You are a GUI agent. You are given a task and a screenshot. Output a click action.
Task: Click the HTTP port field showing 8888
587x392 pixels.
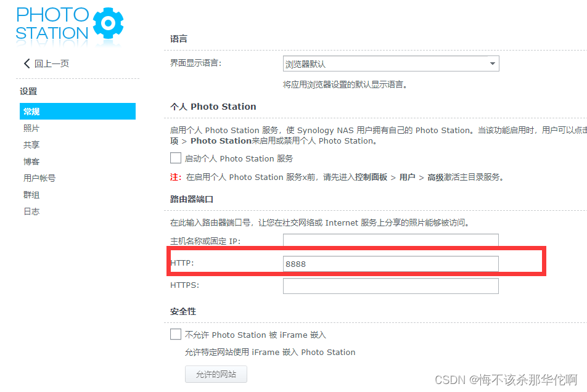pyautogui.click(x=391, y=264)
